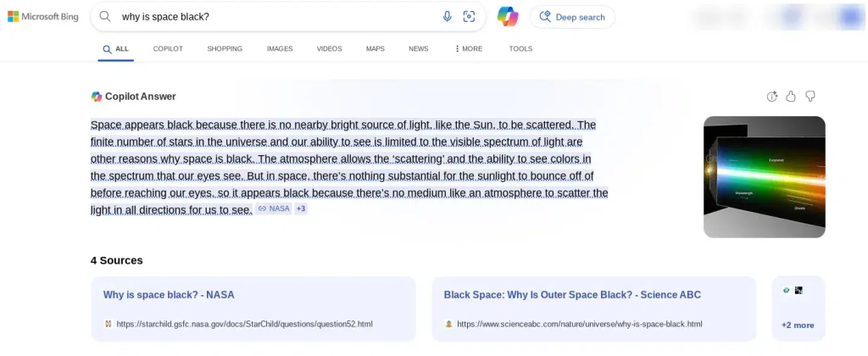The image size is (868, 356).
Task: Click the Copilot colorful logo icon
Action: [508, 17]
